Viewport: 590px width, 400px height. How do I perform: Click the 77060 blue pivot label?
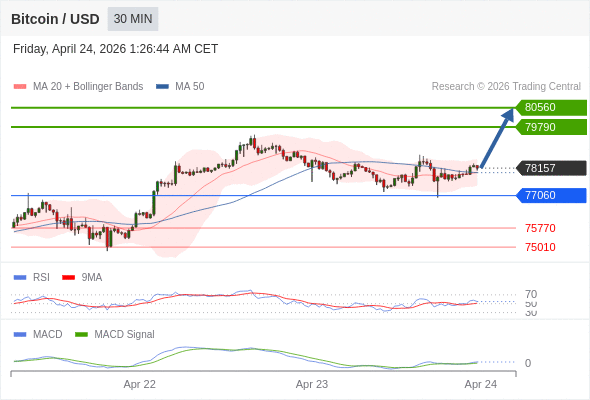pyautogui.click(x=551, y=195)
